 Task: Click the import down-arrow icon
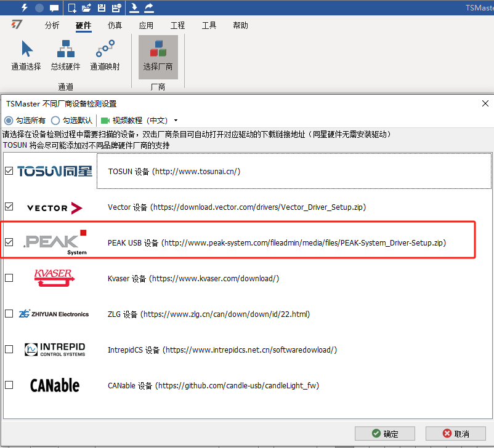[x=134, y=8]
